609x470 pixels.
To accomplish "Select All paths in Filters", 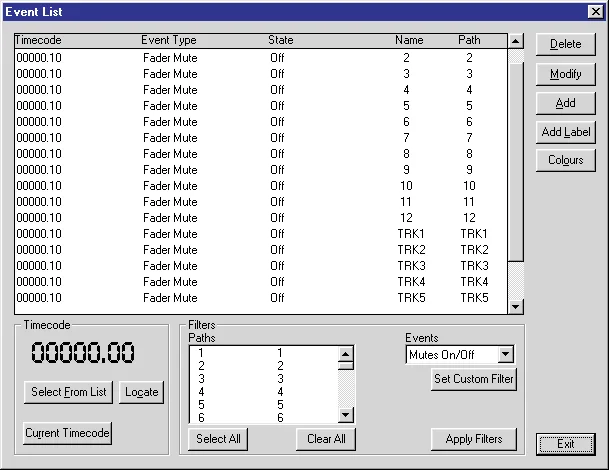I will tap(218, 439).
